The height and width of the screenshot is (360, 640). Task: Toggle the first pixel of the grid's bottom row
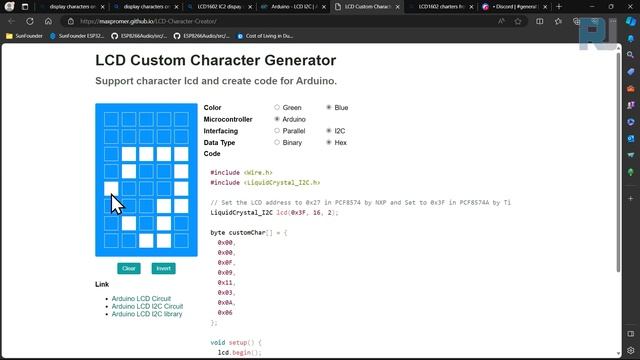click(x=111, y=241)
